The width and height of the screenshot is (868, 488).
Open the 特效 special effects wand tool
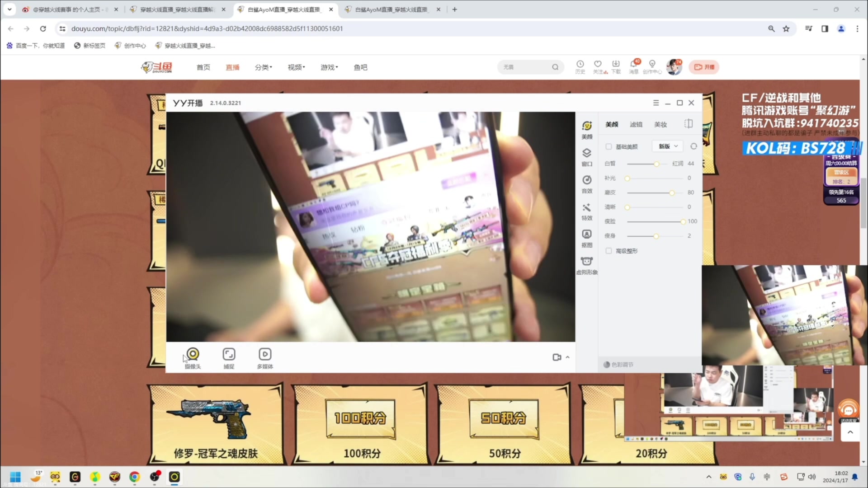click(587, 211)
